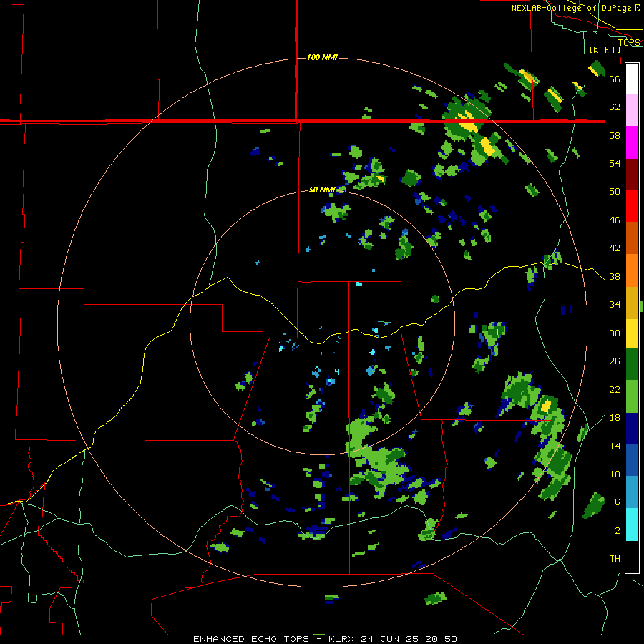Click the '46' legend value
This screenshot has width=644, height=644.
(615, 220)
